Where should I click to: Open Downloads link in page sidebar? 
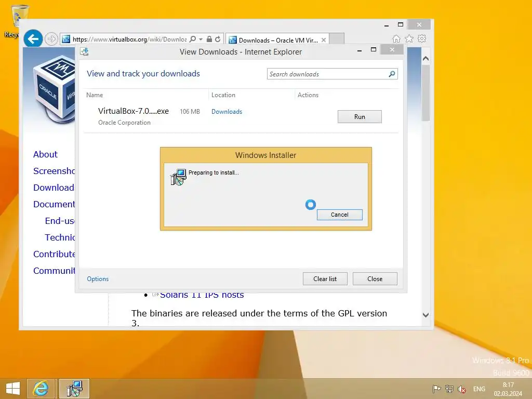coord(54,188)
